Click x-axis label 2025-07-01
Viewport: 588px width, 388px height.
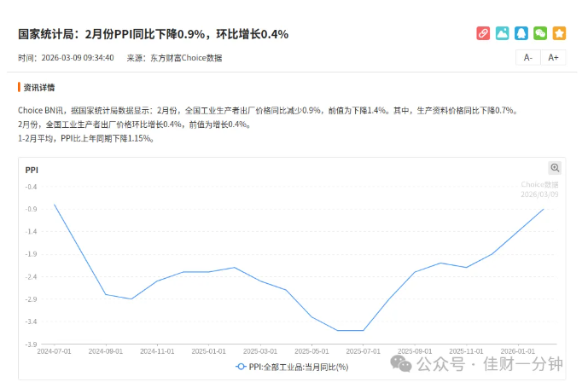pos(363,351)
